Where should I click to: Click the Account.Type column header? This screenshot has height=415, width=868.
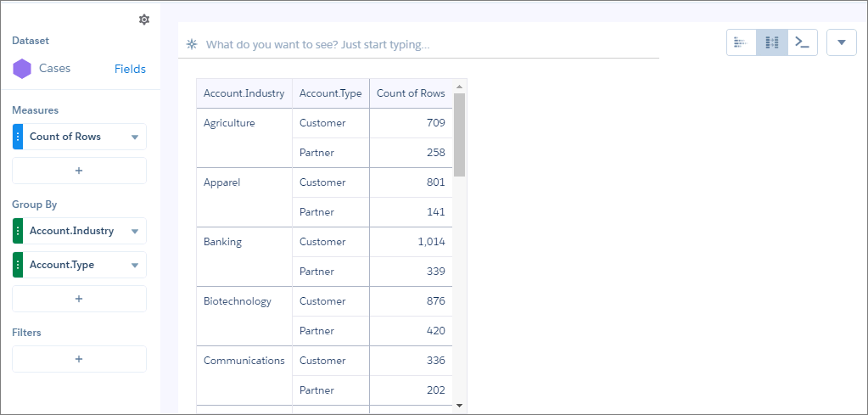330,93
